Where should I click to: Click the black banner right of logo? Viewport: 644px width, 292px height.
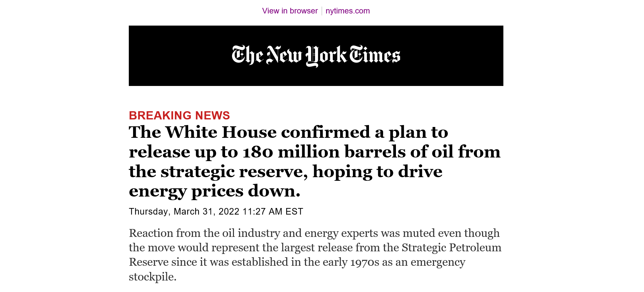(452, 56)
